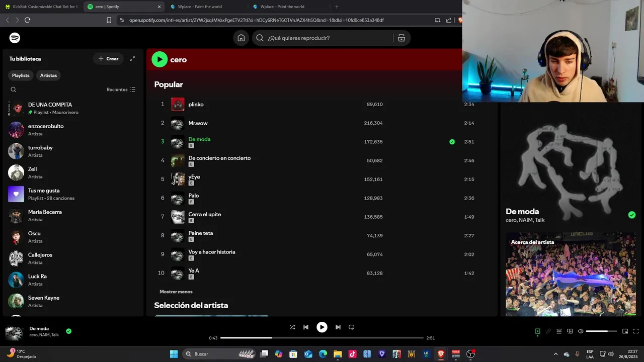Viewport: 644px width, 362px height.
Task: Toggle shuffle playback
Action: click(x=292, y=327)
